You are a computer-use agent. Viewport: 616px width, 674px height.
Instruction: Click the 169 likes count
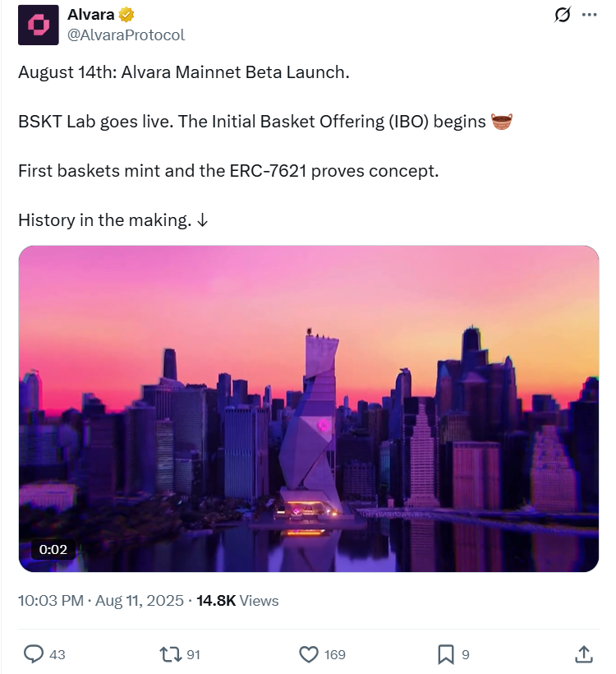click(334, 655)
